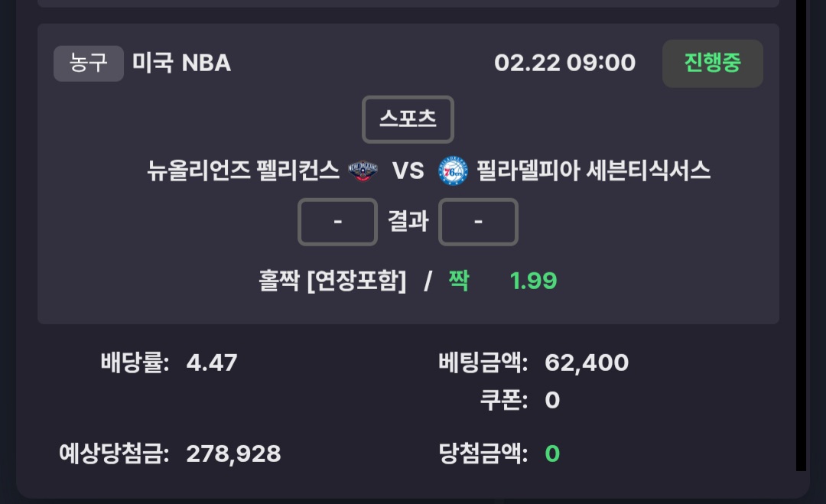The width and height of the screenshot is (826, 504).
Task: Click the 예상당첨금 278,928 amount
Action: 233,454
